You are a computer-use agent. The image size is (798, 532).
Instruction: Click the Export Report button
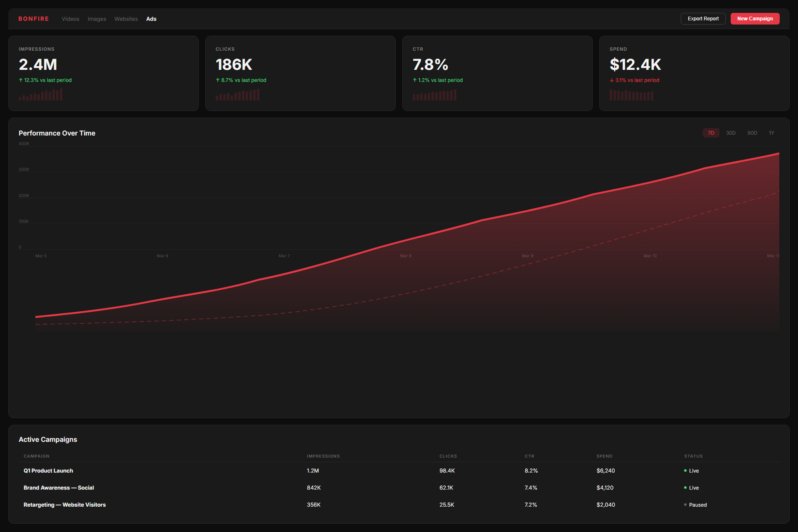pos(703,19)
